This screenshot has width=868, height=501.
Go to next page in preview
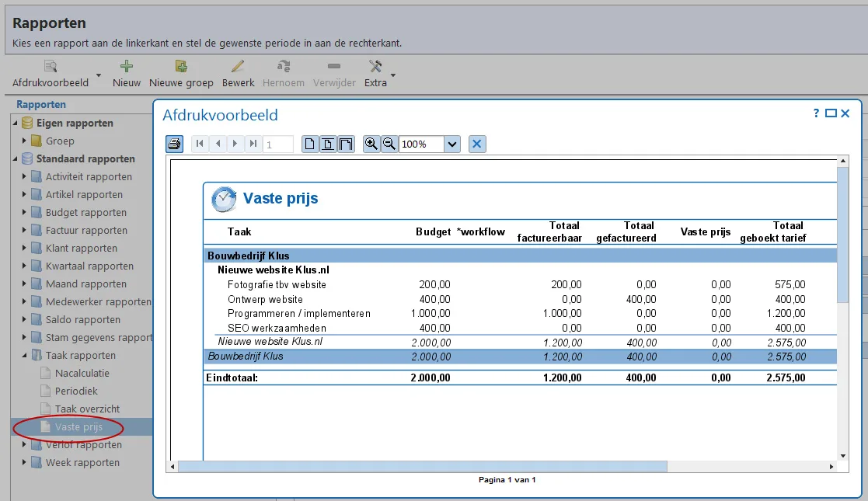[x=235, y=144]
